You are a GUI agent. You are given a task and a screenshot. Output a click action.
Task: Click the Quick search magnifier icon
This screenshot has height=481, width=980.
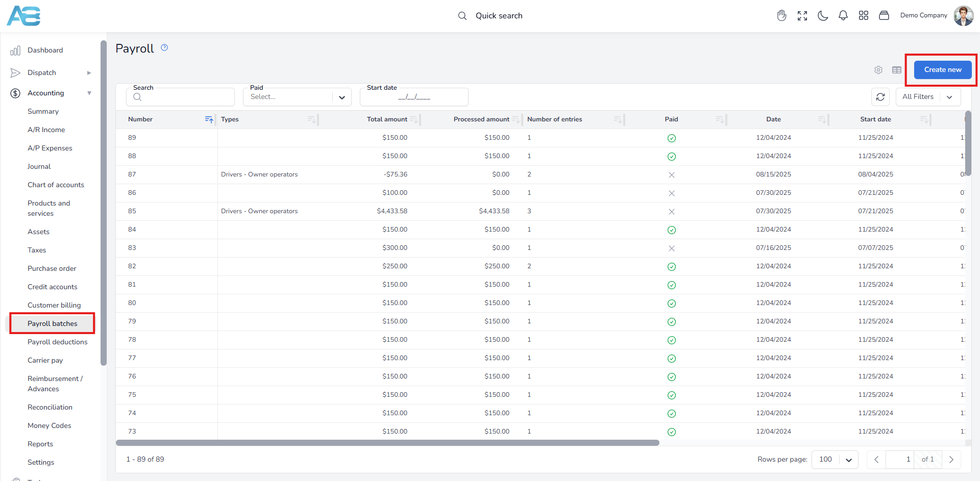click(462, 16)
